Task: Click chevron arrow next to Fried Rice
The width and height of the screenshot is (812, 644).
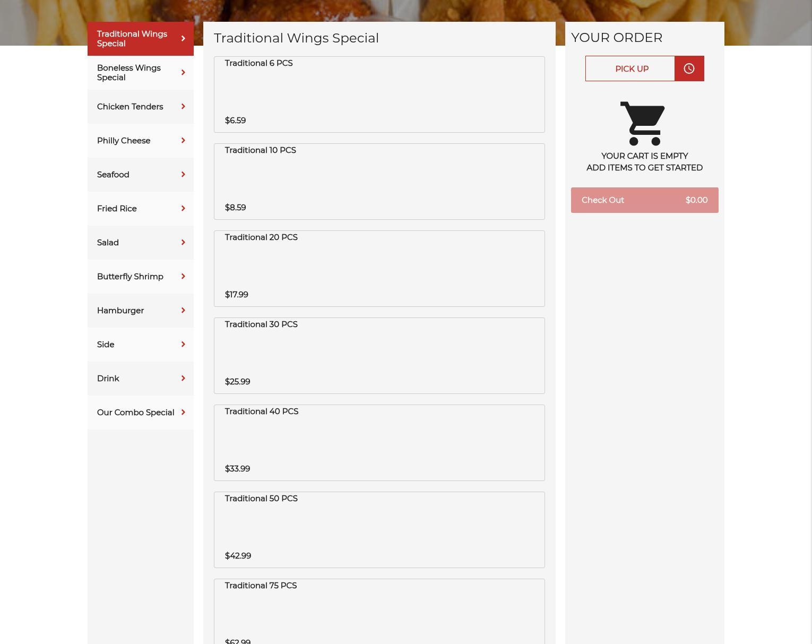Action: 183,209
